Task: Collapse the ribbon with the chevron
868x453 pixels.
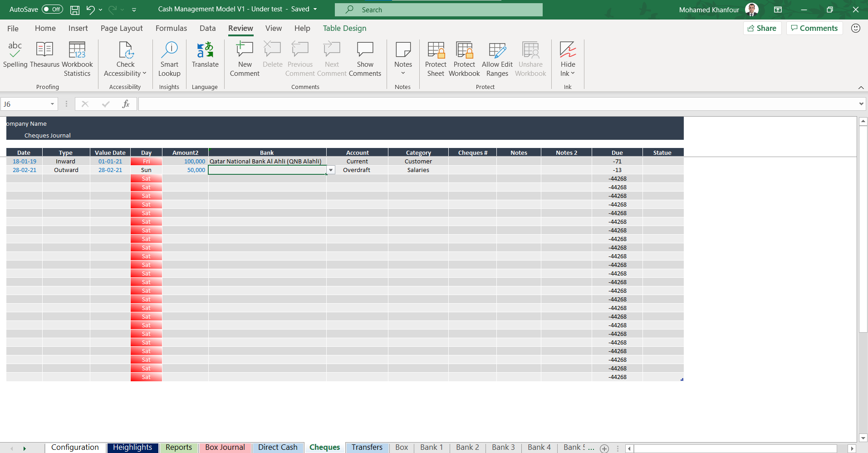Action: click(861, 87)
